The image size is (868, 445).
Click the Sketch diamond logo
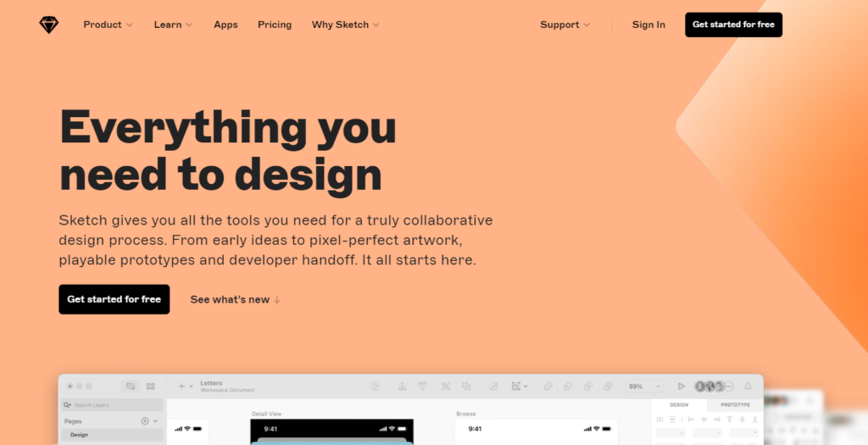[48, 25]
